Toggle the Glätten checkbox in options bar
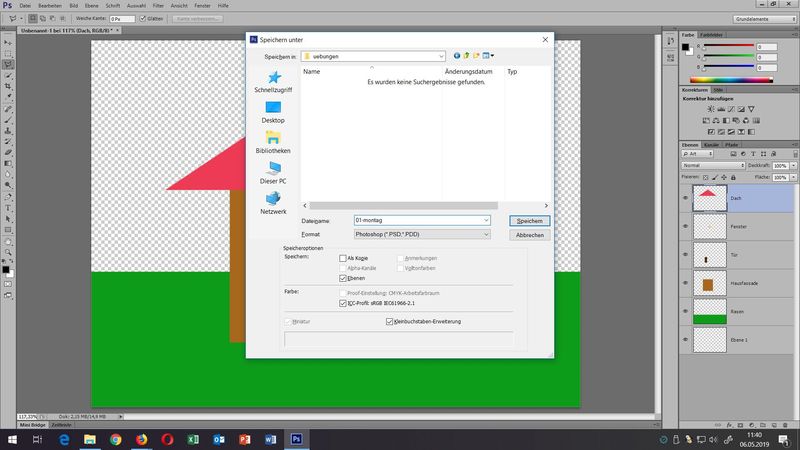800x450 pixels. point(143,18)
